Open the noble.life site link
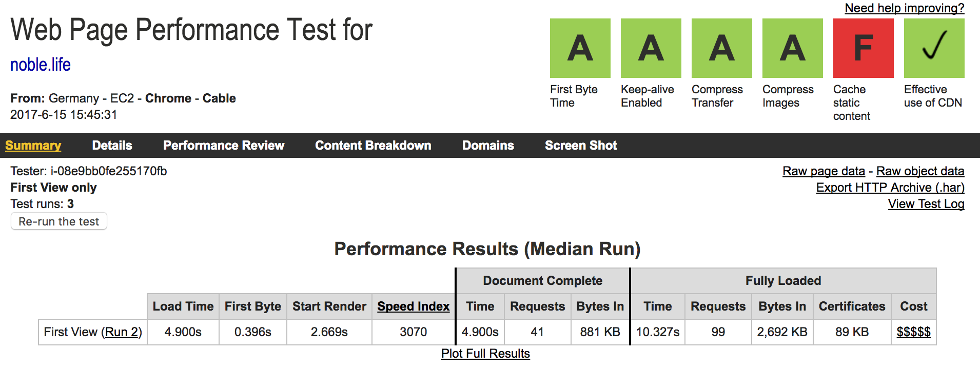The height and width of the screenshot is (370, 980). 41,65
